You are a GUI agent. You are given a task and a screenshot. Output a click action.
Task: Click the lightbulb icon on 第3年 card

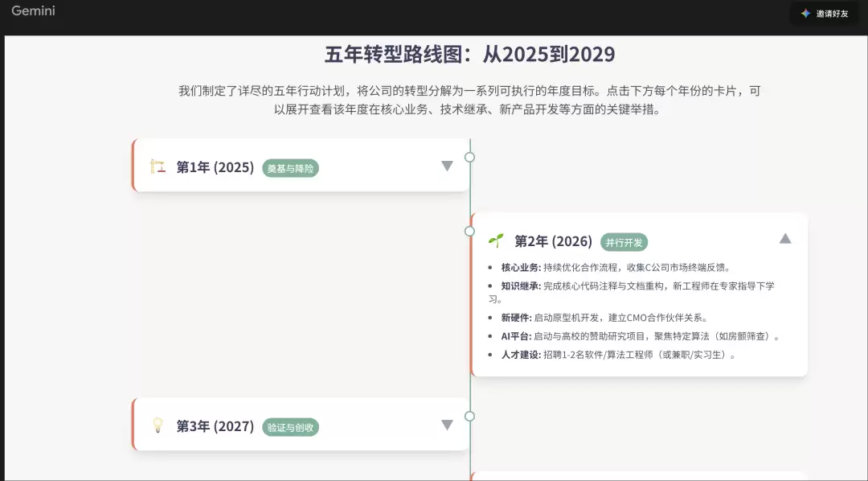pos(158,425)
